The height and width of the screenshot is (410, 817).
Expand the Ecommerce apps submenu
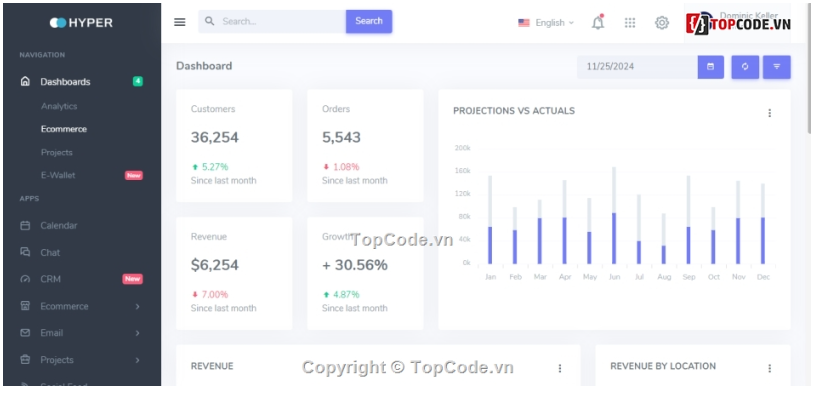tap(80, 306)
